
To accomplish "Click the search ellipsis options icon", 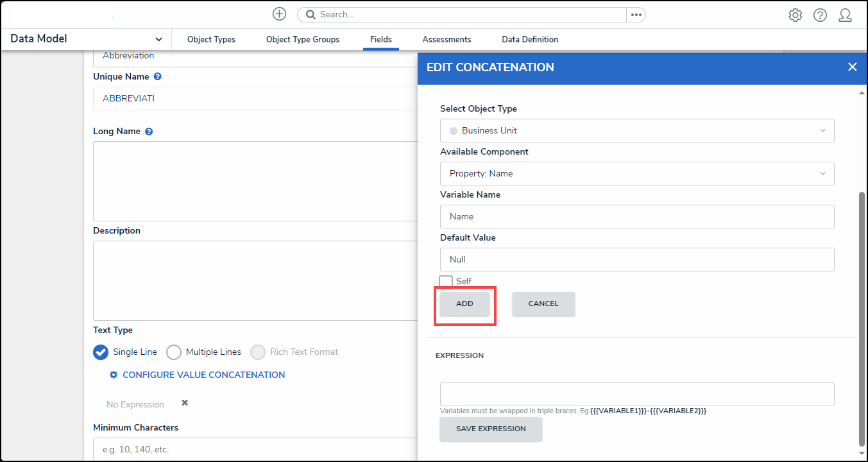I will click(636, 15).
